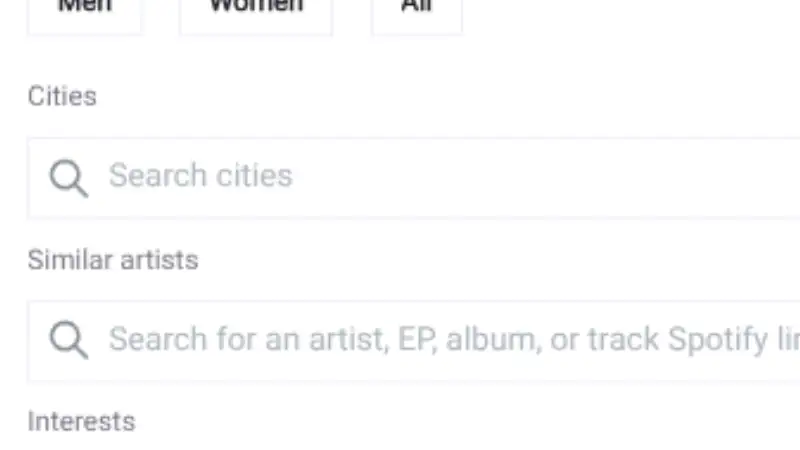Screen dimensions: 800x450
Task: Click the magnifier icon in Cities search
Action: click(x=68, y=178)
